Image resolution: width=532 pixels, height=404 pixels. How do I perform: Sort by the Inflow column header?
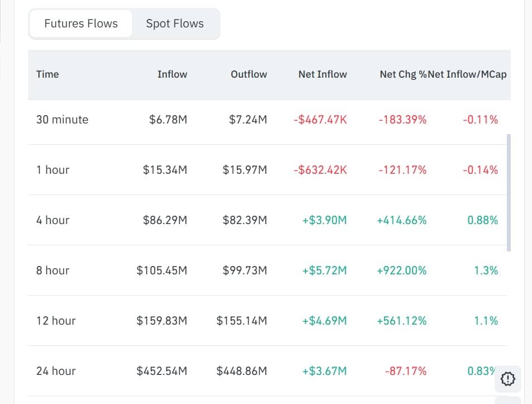pyautogui.click(x=172, y=74)
